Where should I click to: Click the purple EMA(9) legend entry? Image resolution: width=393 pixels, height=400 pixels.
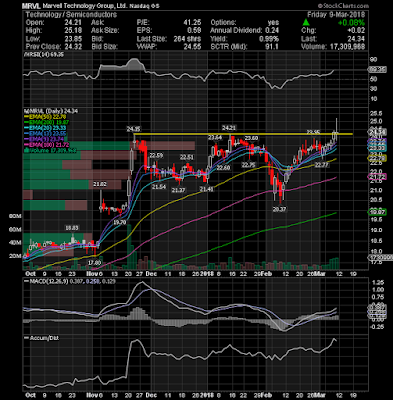point(44,139)
